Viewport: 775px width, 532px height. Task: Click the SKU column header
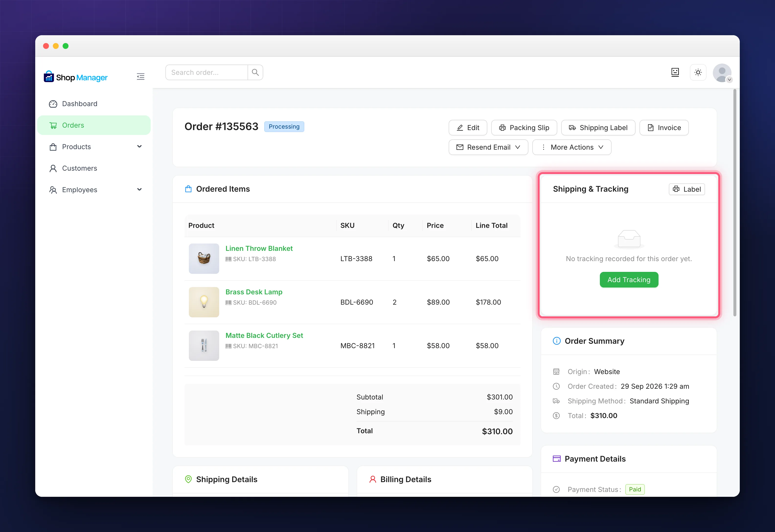tap(347, 226)
